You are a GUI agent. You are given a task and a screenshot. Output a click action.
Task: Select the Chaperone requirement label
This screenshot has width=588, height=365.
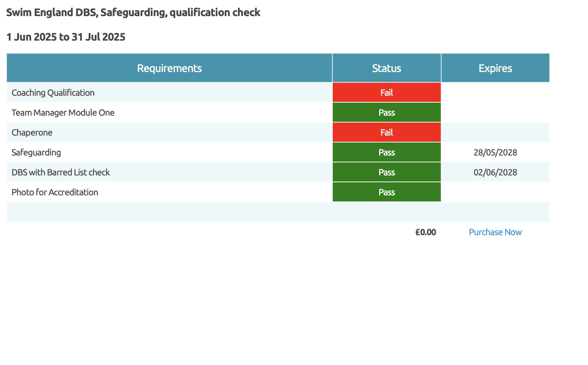point(32,133)
